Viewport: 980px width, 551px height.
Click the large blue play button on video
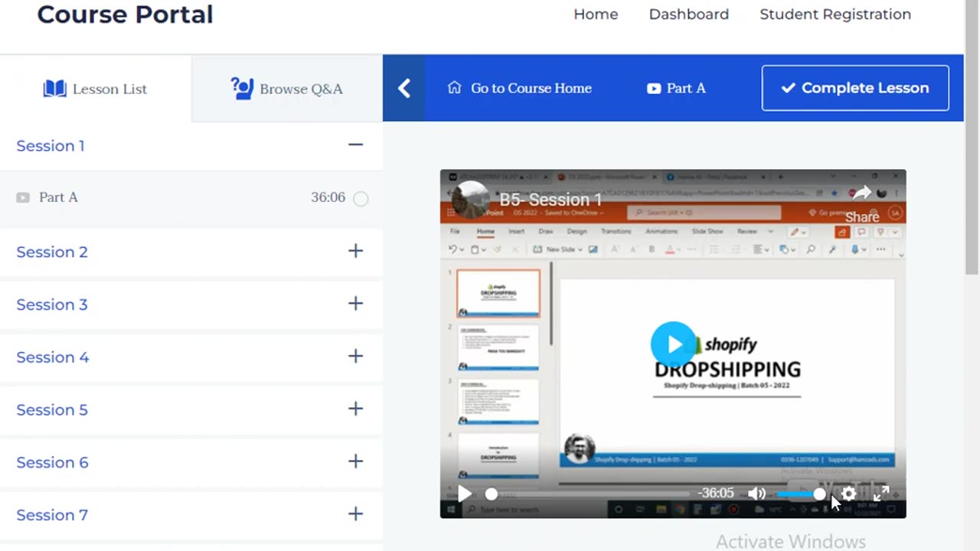click(673, 344)
